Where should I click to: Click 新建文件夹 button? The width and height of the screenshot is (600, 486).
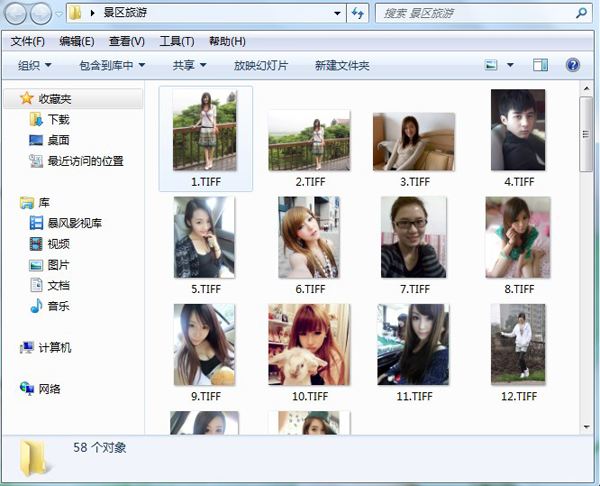pos(342,65)
